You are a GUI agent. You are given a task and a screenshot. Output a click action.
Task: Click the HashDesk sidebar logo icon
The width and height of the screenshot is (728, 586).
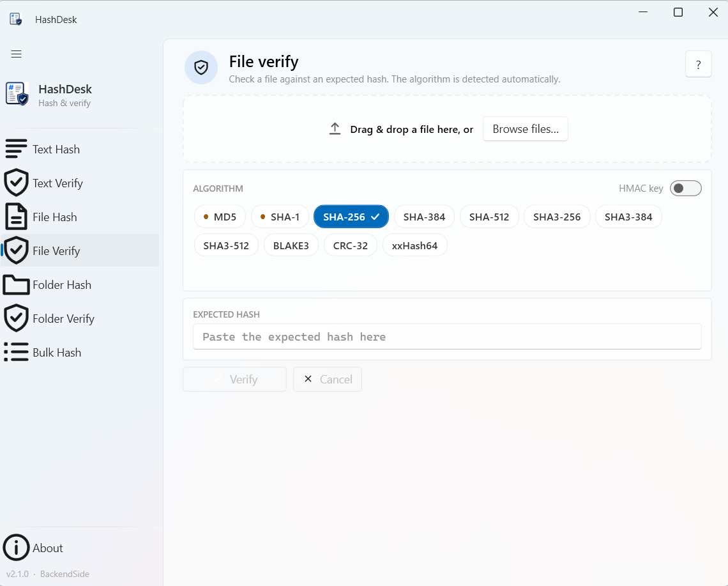(x=17, y=93)
